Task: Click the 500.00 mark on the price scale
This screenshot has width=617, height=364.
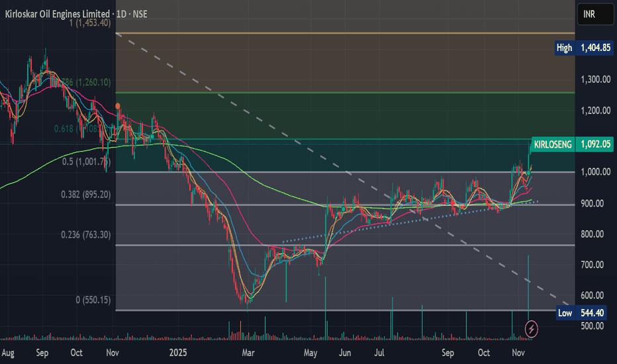Action: click(595, 326)
